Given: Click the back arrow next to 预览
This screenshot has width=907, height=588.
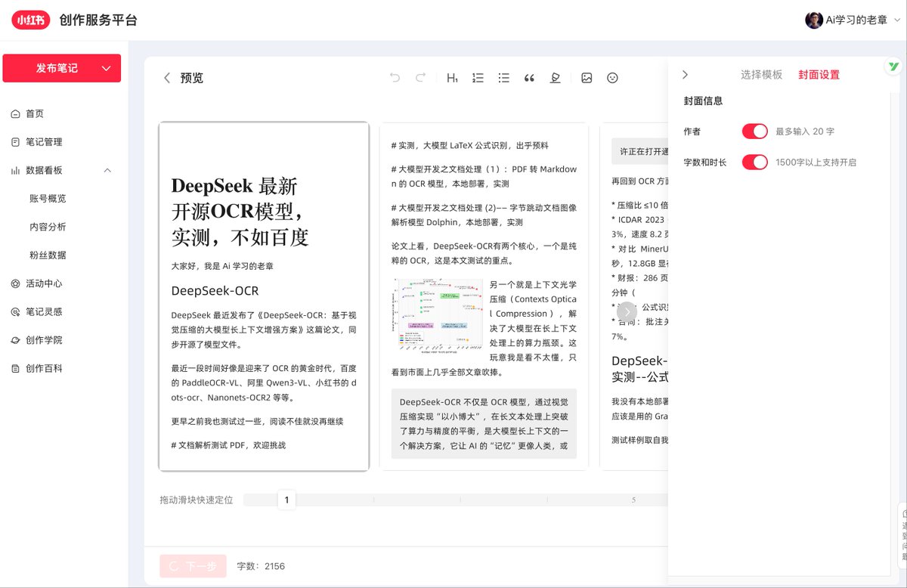Looking at the screenshot, I should 167,77.
